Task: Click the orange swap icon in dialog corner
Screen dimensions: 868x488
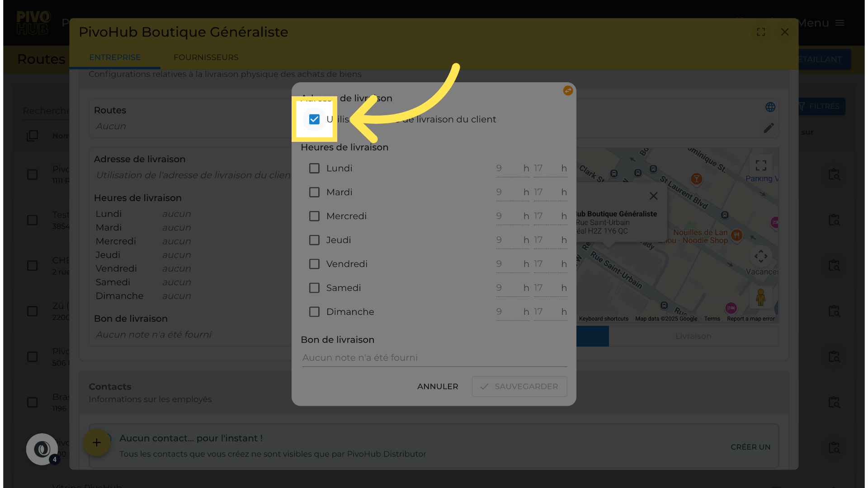Action: tap(568, 91)
